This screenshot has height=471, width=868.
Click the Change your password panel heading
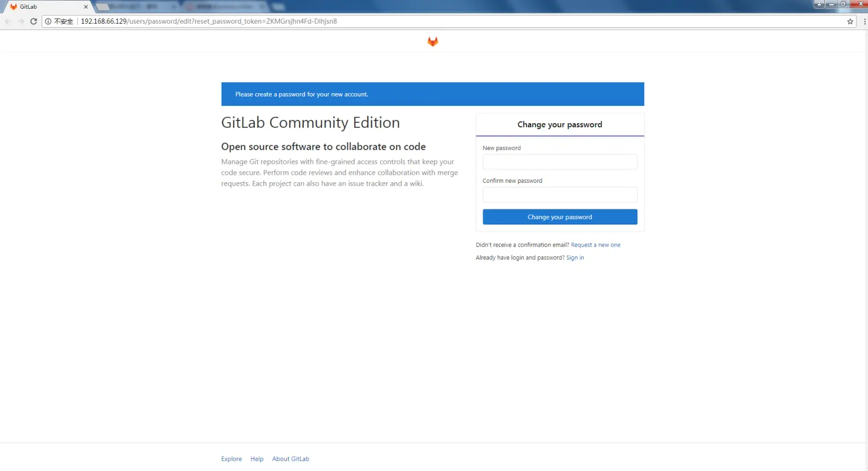pos(560,124)
